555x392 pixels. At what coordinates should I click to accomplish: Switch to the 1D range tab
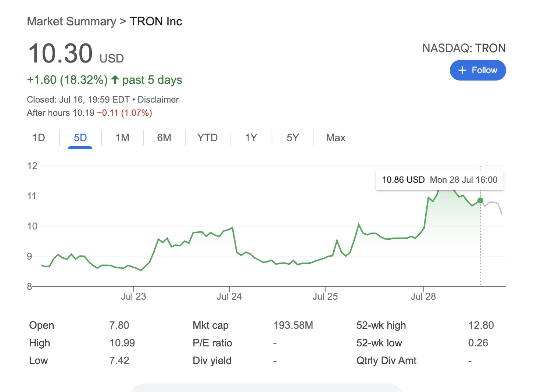pyautogui.click(x=39, y=138)
